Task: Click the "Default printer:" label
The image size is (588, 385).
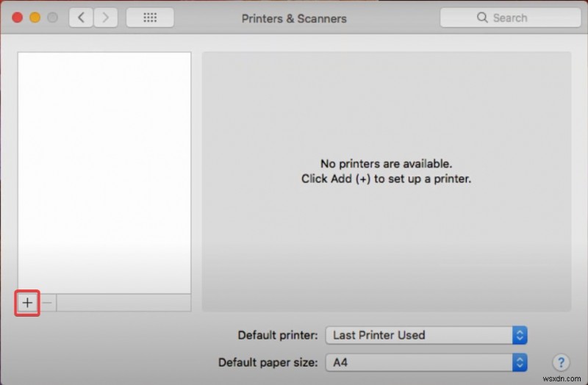Action: (278, 335)
